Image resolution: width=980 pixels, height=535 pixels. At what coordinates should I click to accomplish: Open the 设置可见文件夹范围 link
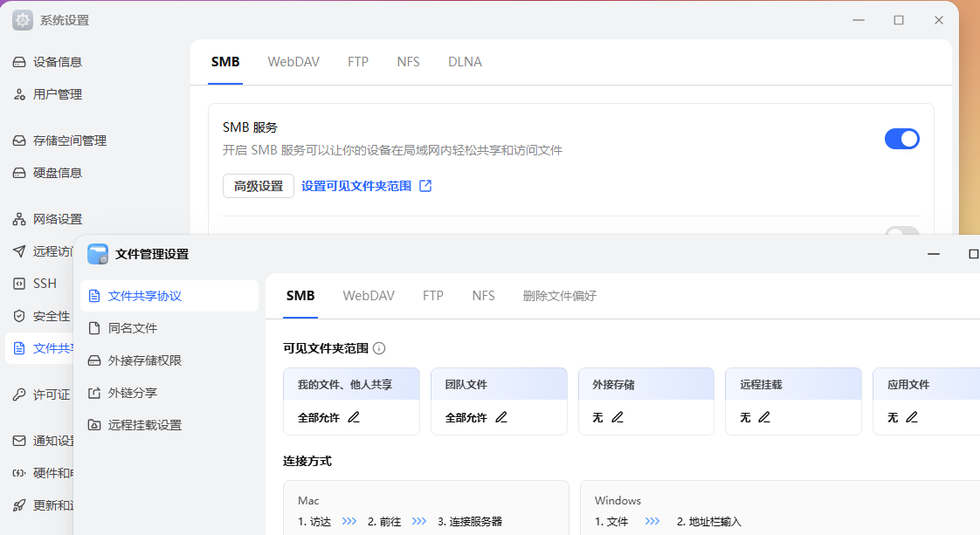click(x=356, y=186)
